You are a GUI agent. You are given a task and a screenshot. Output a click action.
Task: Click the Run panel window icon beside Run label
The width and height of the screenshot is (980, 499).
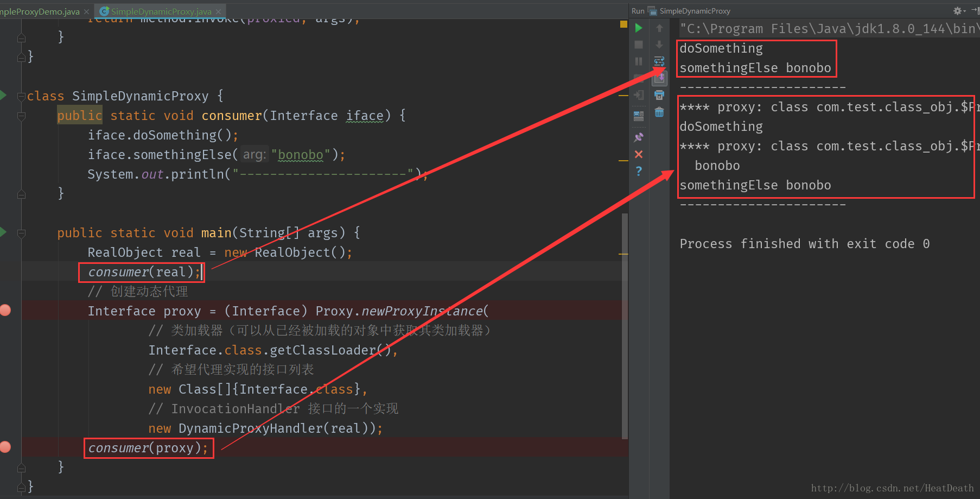point(652,11)
